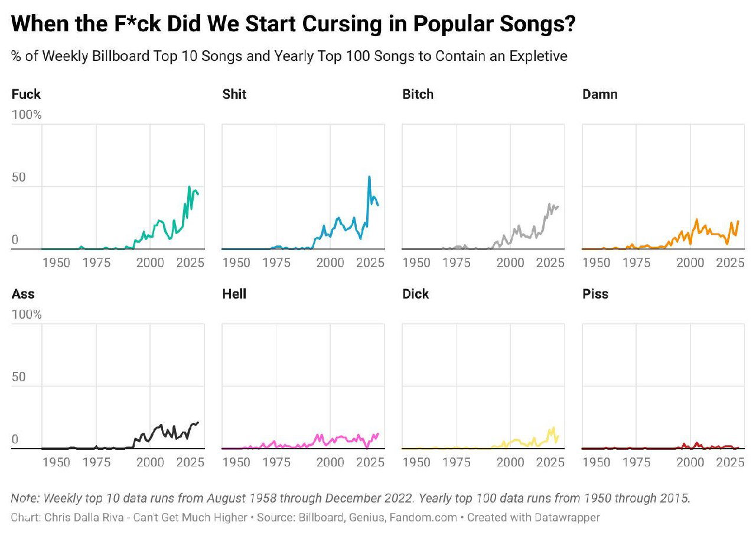756x535 pixels.
Task: Click the 100% axis label above the Fuck chart
Action: (27, 115)
